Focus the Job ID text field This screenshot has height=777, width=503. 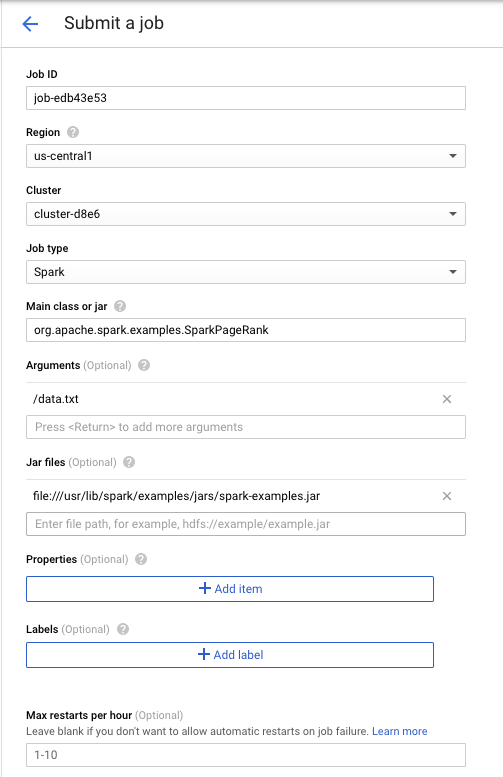(246, 98)
